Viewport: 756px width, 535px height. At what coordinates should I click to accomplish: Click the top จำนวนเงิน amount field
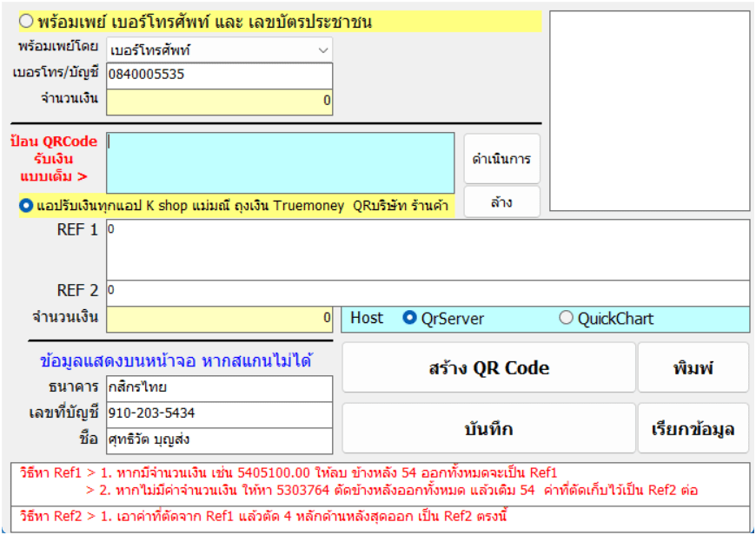point(219,102)
